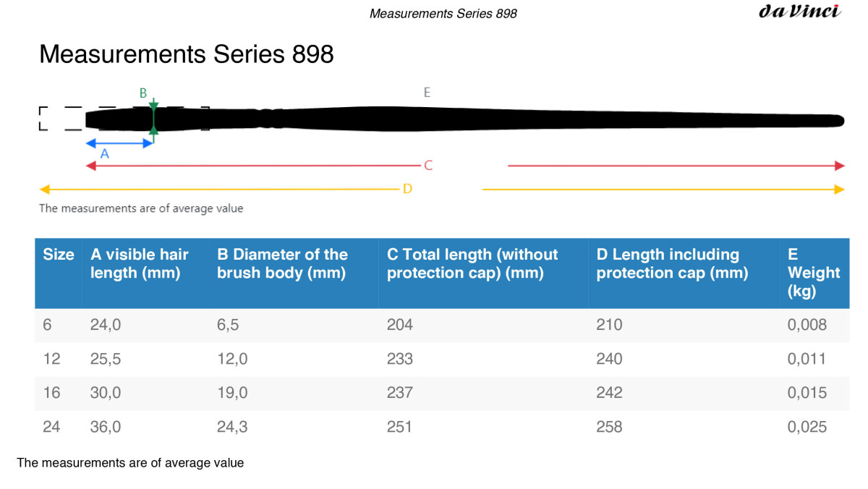868x489 pixels.
Task: Click the B Diameter of brush body header
Action: [x=282, y=263]
